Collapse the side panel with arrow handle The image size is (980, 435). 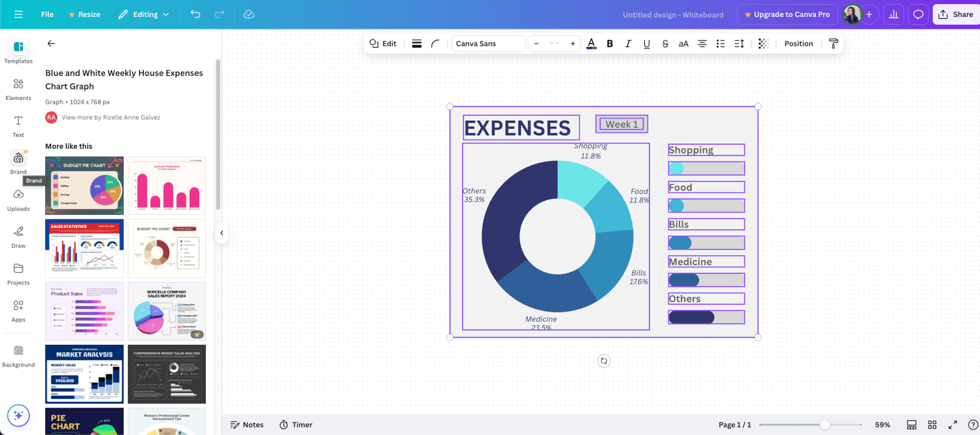point(221,233)
